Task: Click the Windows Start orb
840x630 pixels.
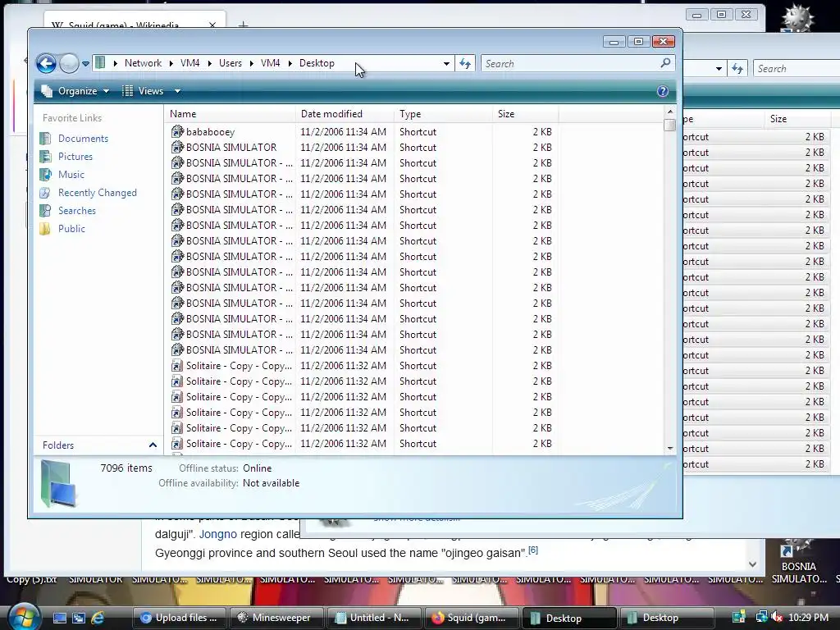Action: pos(23,618)
